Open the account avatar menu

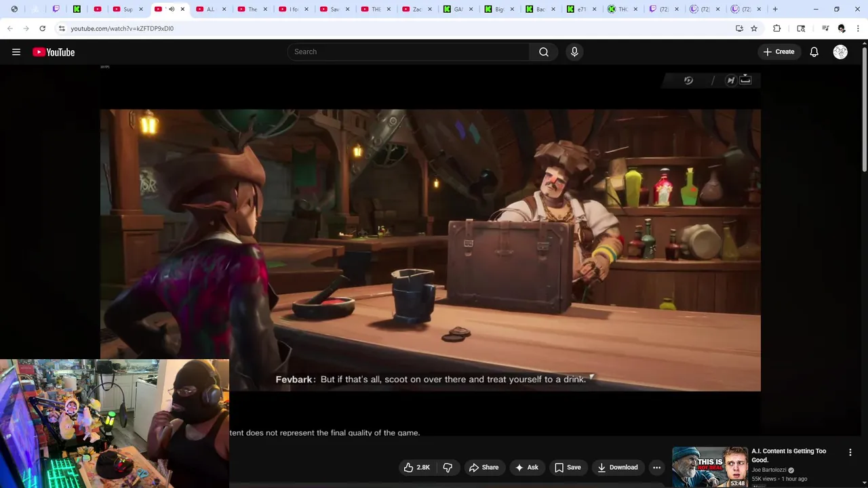(840, 52)
